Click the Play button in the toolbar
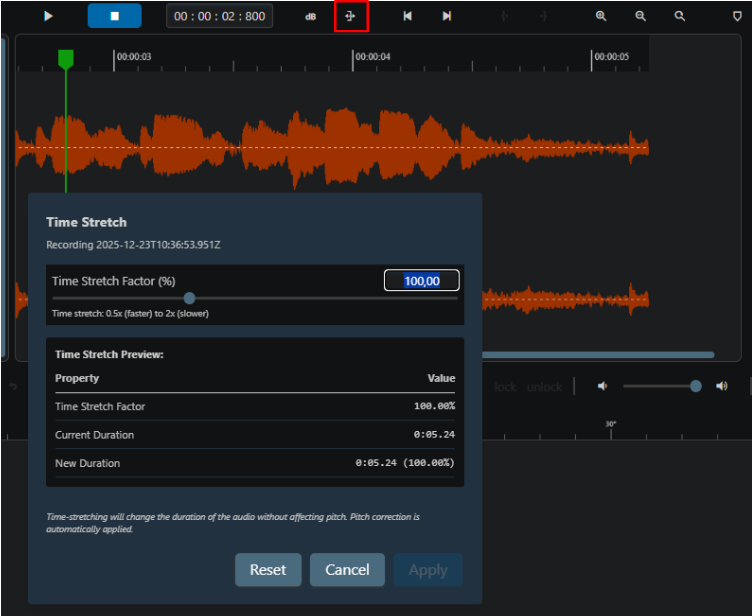 pyautogui.click(x=48, y=16)
